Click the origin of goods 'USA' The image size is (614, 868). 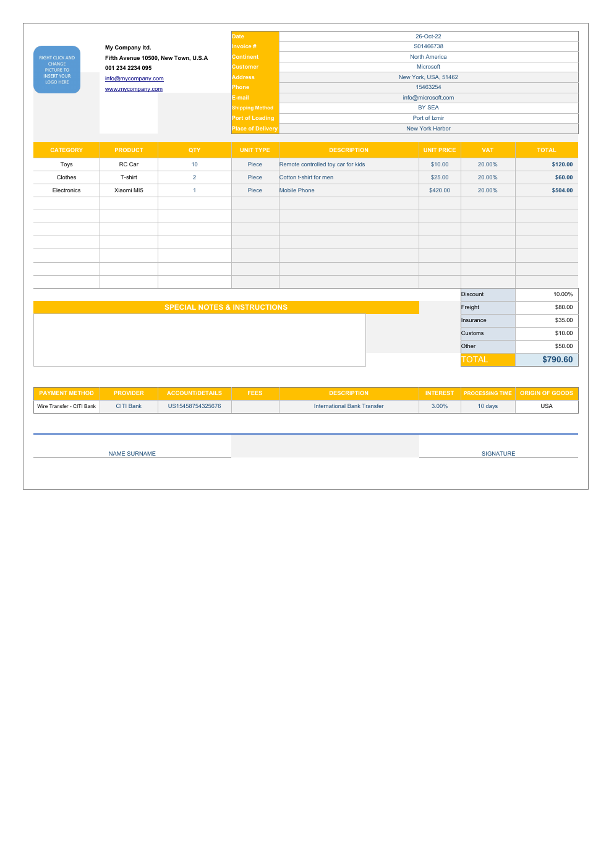click(x=547, y=406)
